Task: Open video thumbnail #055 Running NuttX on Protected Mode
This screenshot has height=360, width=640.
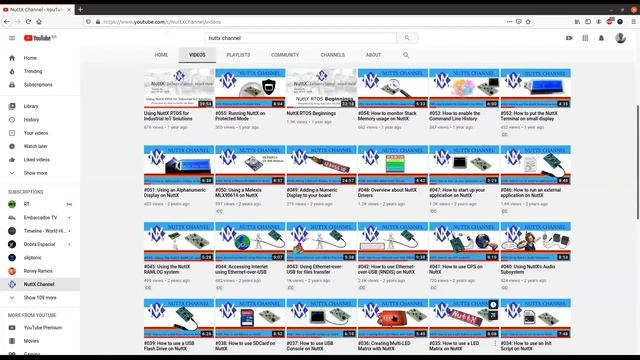Action: click(250, 88)
